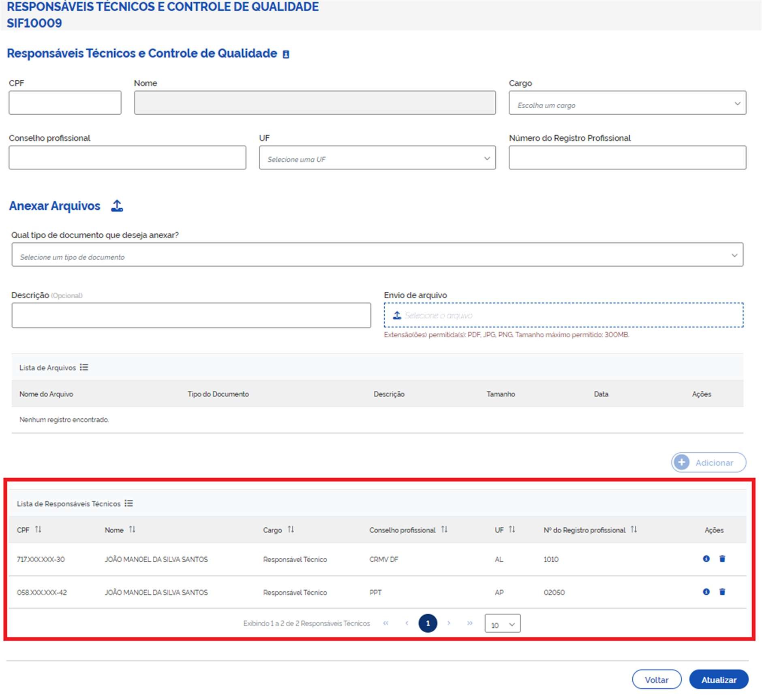
Task: Open the Cargo dropdown
Action: [627, 103]
